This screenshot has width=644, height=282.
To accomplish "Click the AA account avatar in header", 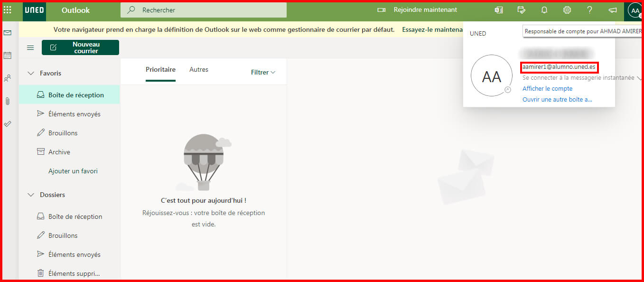I will point(635,10).
